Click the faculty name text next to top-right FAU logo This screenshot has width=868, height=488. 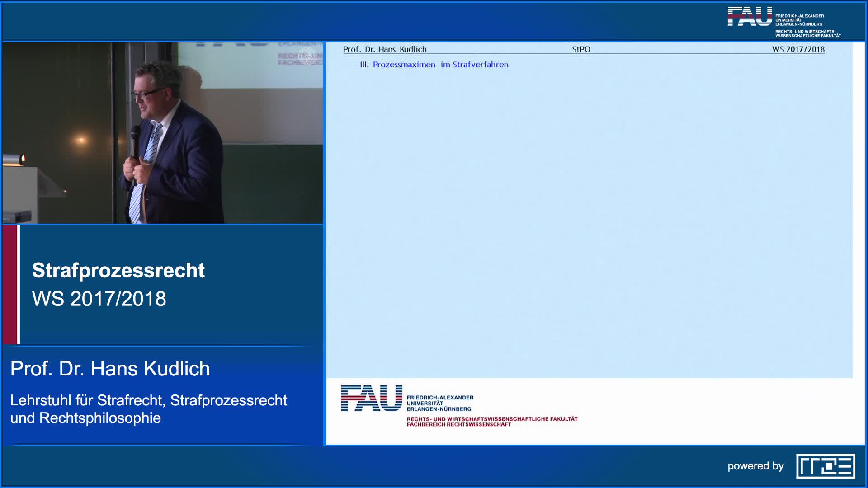coord(807,33)
